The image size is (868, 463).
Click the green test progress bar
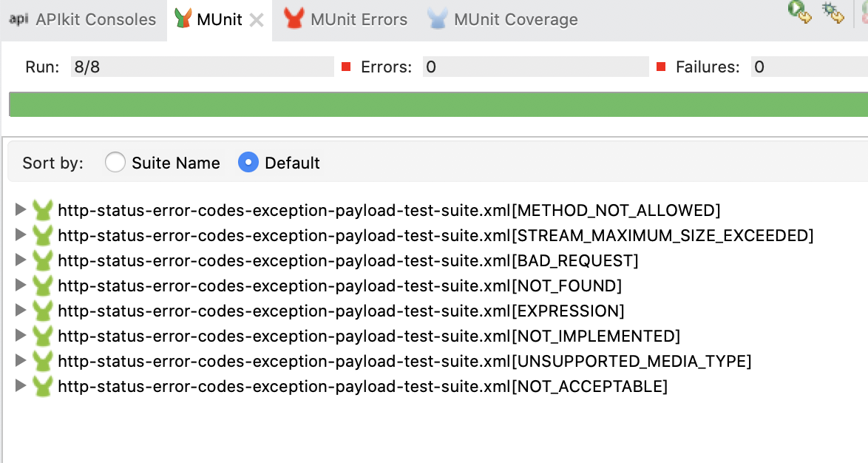click(438, 104)
